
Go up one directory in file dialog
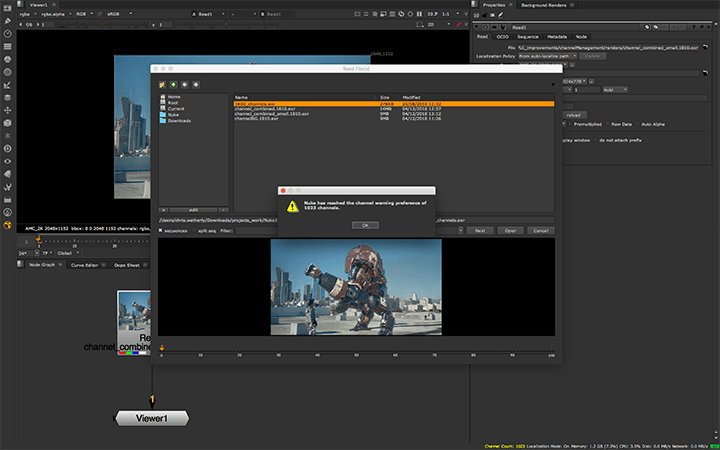point(173,84)
